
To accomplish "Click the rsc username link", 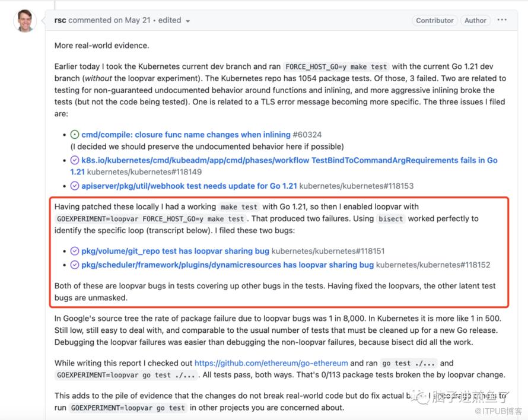I will [60, 20].
